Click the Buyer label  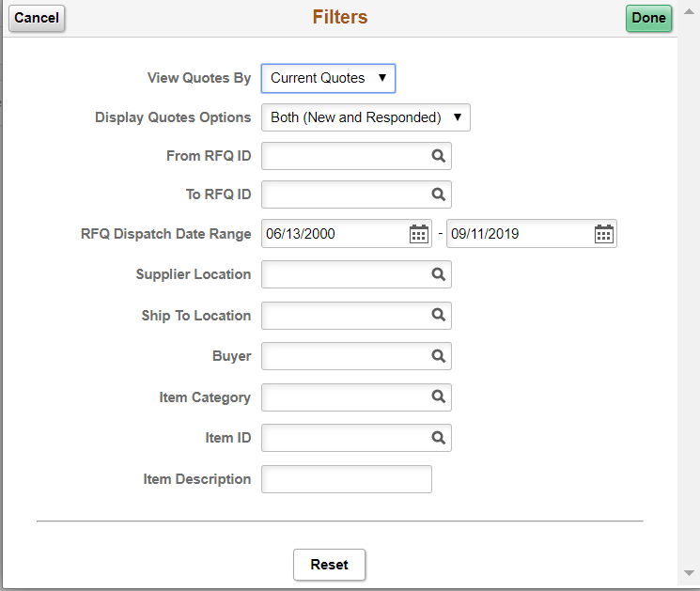(232, 356)
